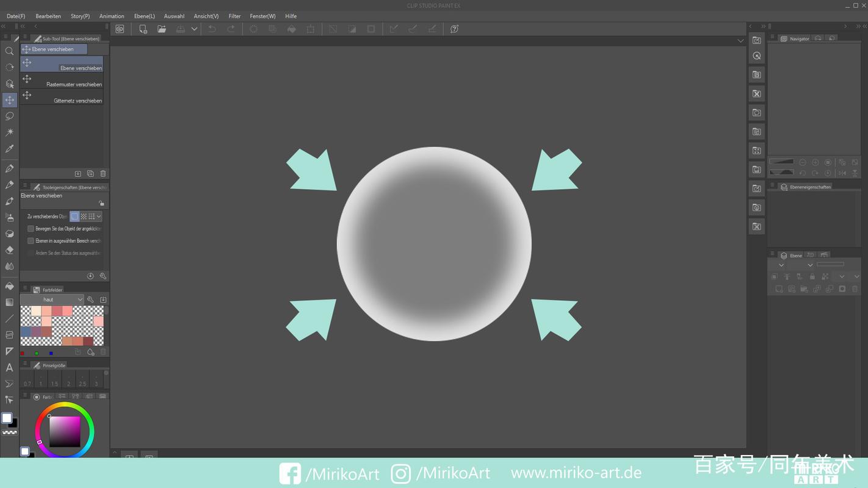Viewport: 868px width, 488px height.
Task: Select the Ruler tool
Action: [9, 351]
